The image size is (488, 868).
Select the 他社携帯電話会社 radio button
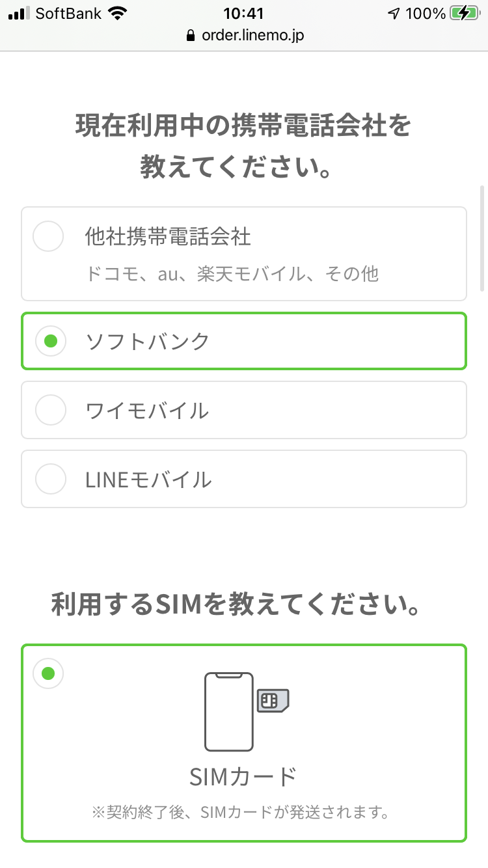(x=48, y=236)
